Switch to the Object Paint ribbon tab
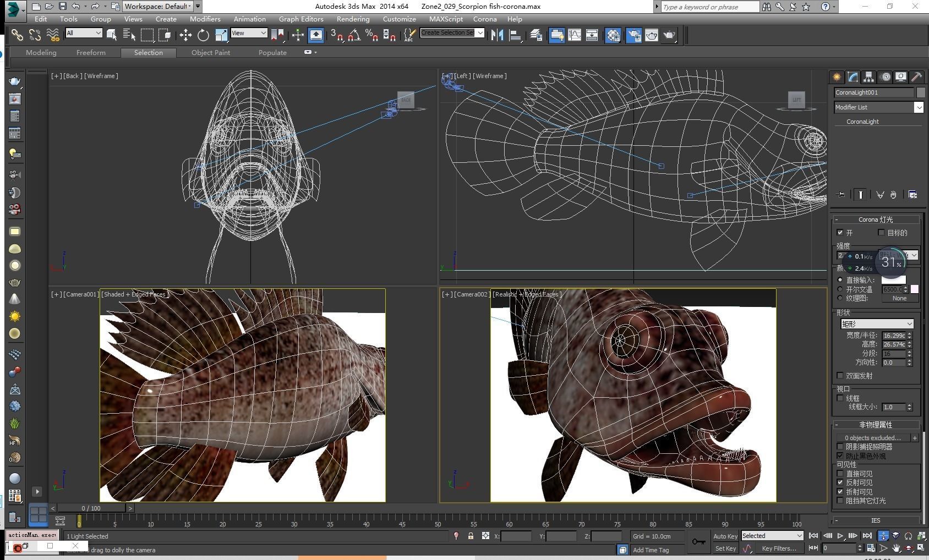929x560 pixels. pyautogui.click(x=211, y=52)
